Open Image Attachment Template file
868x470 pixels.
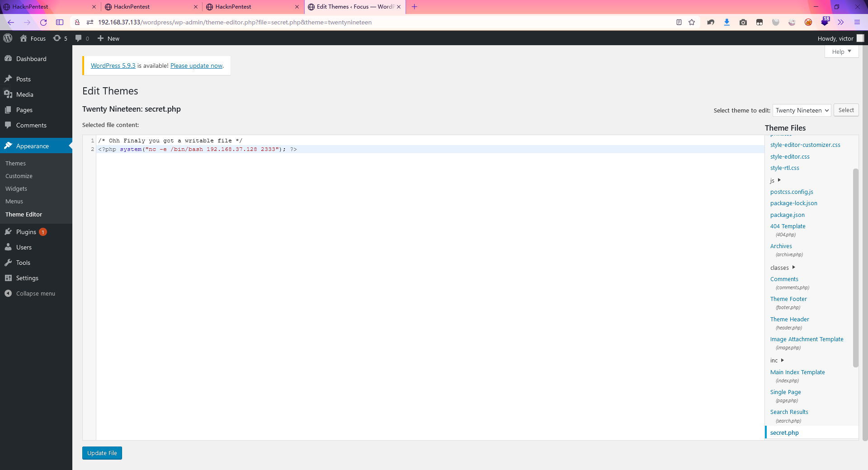807,339
